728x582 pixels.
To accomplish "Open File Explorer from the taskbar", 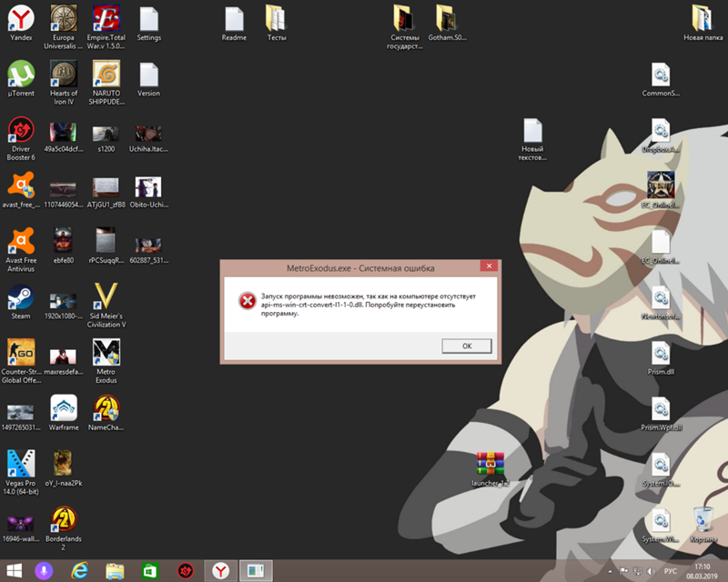I will (115, 570).
